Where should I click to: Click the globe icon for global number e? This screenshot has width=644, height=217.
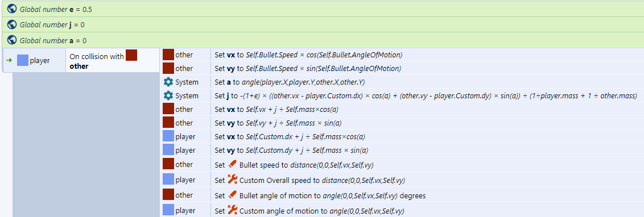point(12,9)
